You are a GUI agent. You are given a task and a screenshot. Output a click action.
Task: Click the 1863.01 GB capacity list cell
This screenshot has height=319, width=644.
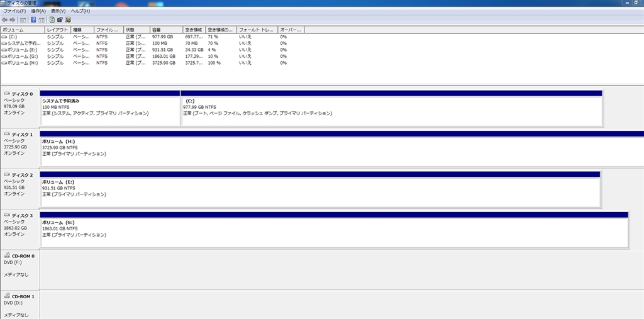164,57
